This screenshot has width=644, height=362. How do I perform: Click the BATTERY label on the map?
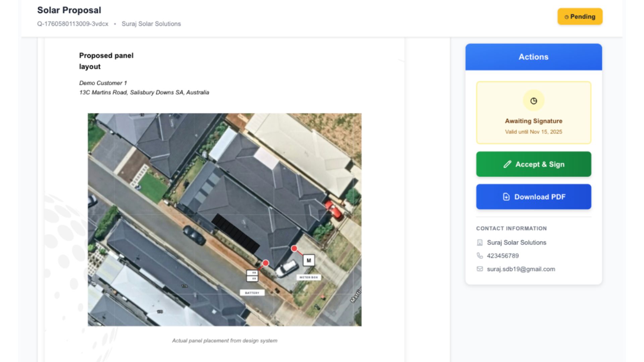[x=252, y=293]
